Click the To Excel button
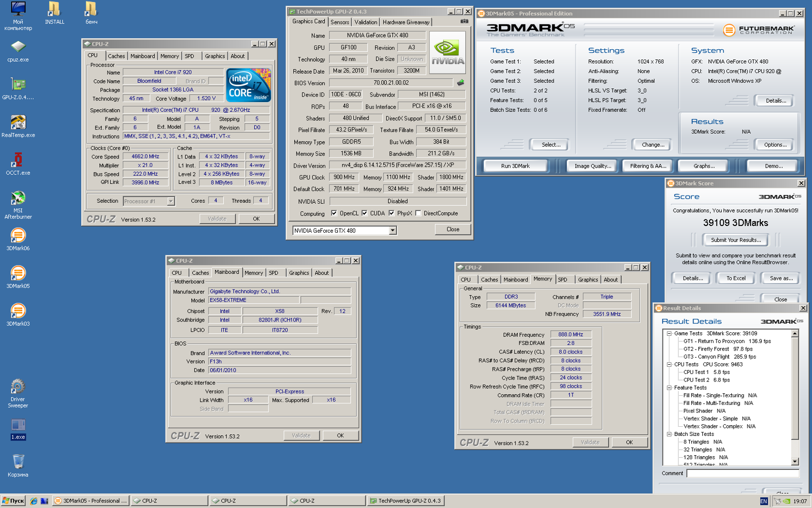The image size is (812, 508). click(x=736, y=278)
